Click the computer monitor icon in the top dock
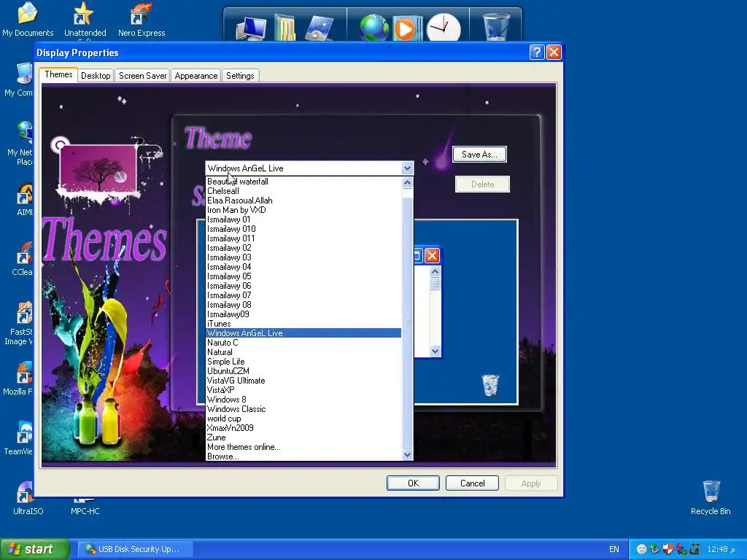 (x=251, y=28)
